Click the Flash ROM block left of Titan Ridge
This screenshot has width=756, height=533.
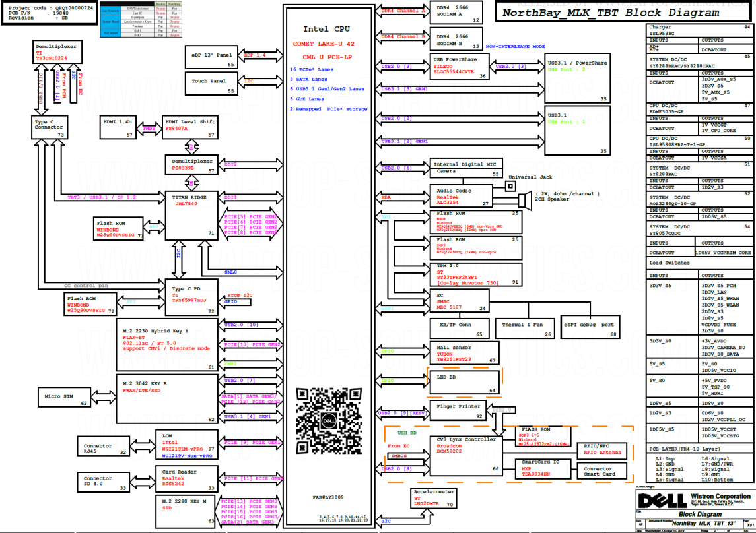point(119,228)
